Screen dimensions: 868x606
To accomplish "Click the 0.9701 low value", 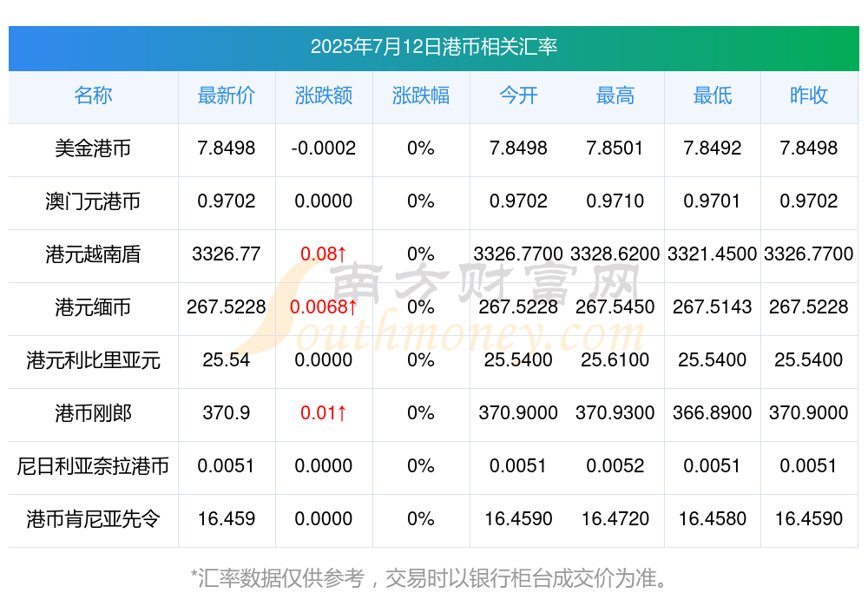I will coord(713,201).
